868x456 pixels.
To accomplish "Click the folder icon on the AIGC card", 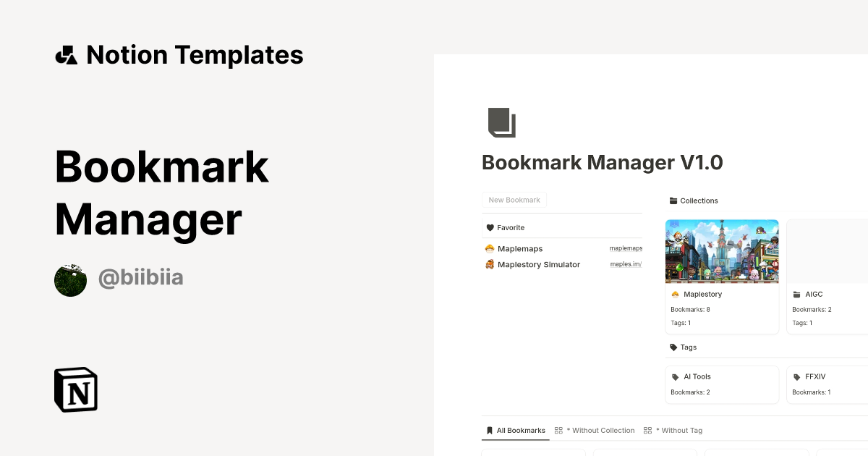I will pyautogui.click(x=798, y=294).
